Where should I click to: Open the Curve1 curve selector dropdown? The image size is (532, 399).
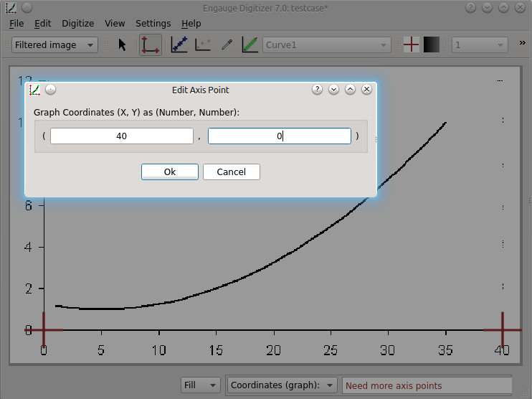(327, 45)
